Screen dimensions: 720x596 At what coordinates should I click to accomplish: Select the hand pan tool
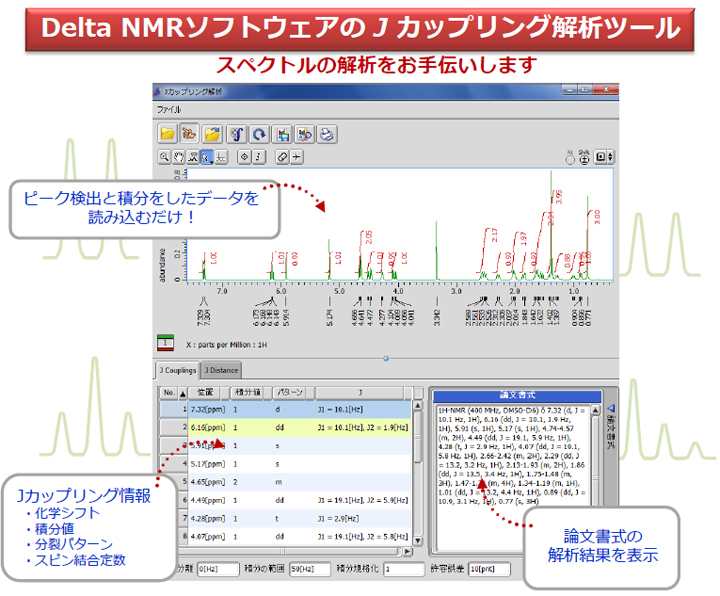[x=178, y=157]
